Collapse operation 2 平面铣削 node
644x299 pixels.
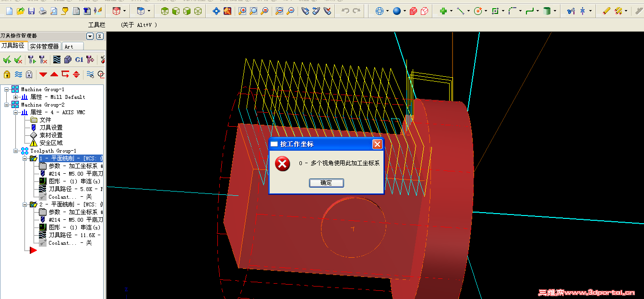[x=25, y=204]
